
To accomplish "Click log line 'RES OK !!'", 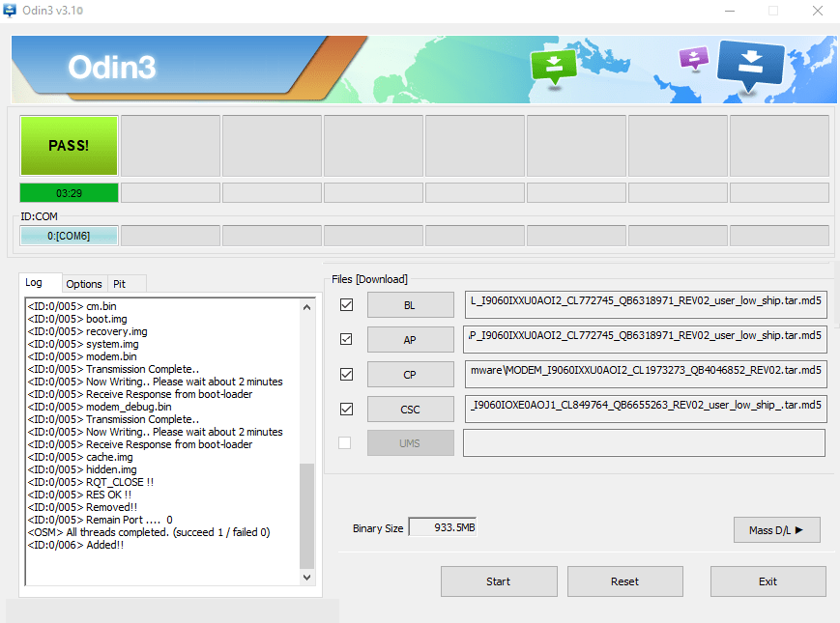I will pos(79,495).
